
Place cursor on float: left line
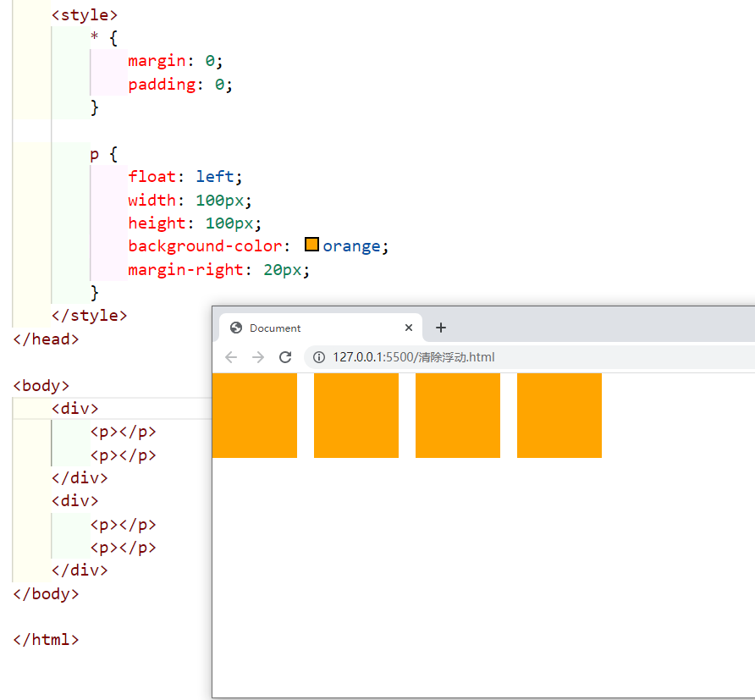pyautogui.click(x=185, y=177)
